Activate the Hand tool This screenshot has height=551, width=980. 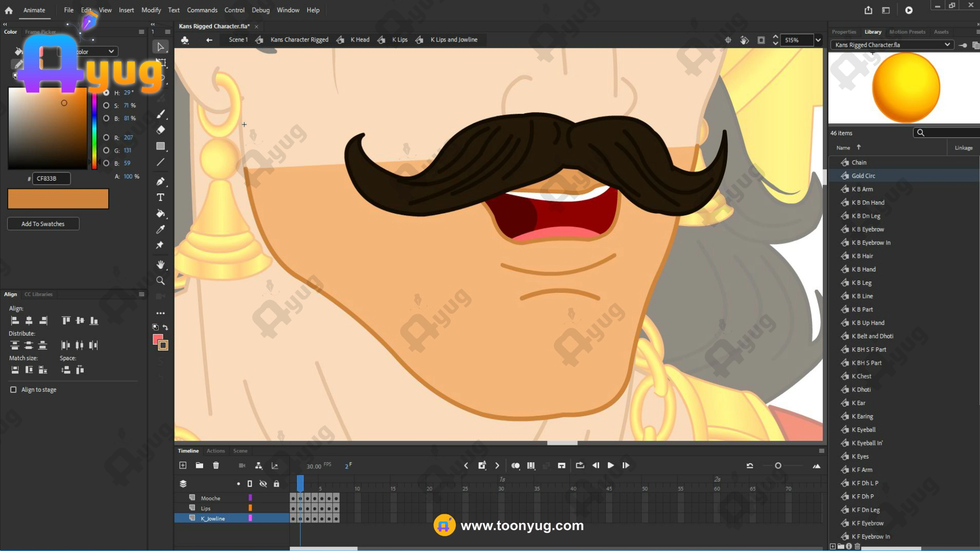click(160, 264)
